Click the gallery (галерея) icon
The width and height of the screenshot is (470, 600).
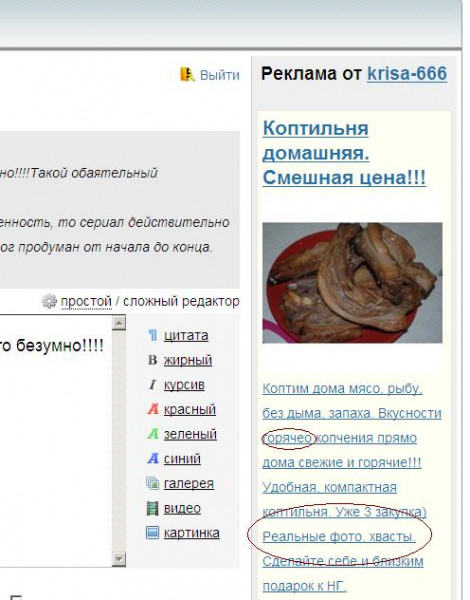[x=153, y=483]
